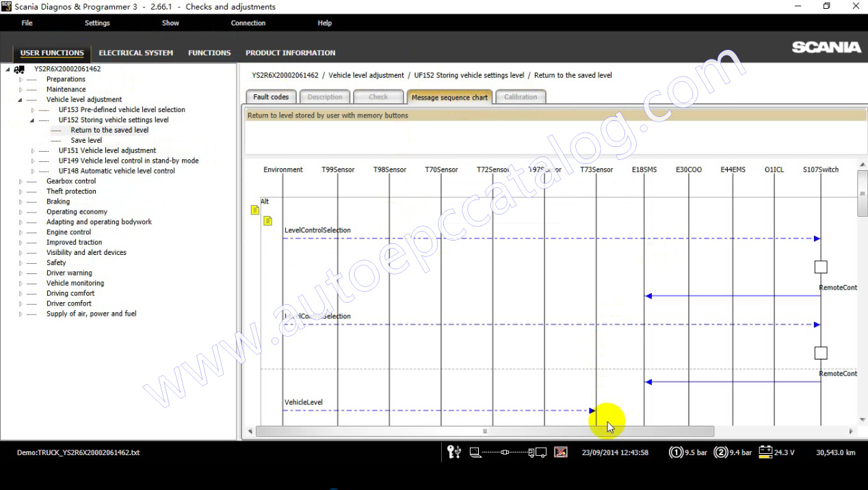Click the computer-to-truck connection status icon
This screenshot has width=868, height=490.
(508, 452)
